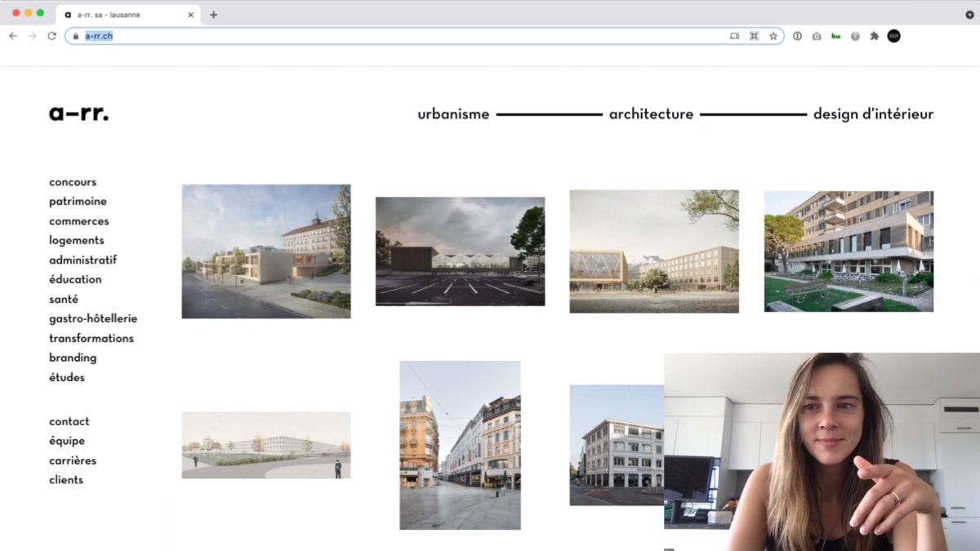The image size is (980, 551).
Task: Open the carrières page
Action: pos(73,460)
